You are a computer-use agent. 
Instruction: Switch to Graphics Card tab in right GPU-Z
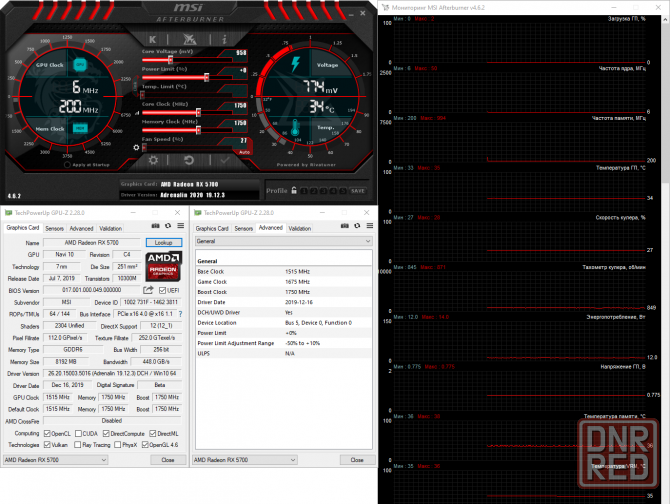[212, 229]
